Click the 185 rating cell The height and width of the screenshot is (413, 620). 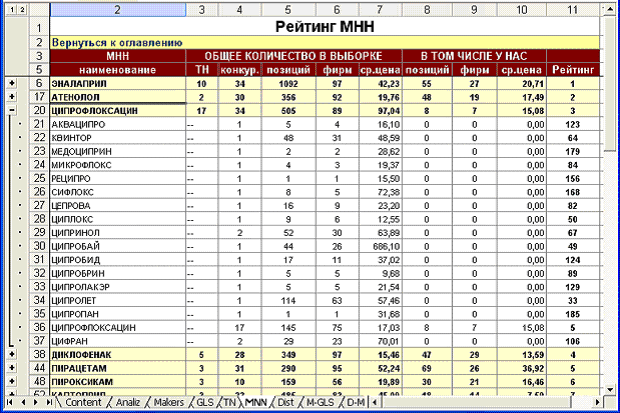coord(573,314)
